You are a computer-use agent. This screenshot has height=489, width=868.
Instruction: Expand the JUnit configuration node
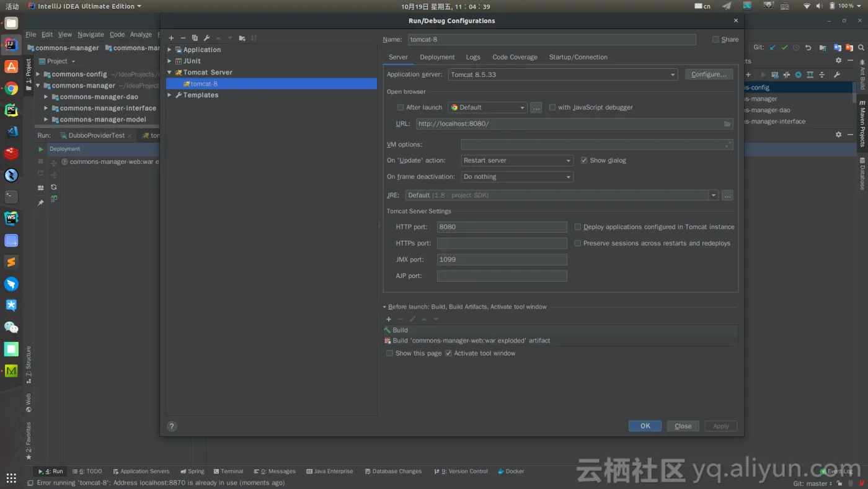click(x=170, y=61)
